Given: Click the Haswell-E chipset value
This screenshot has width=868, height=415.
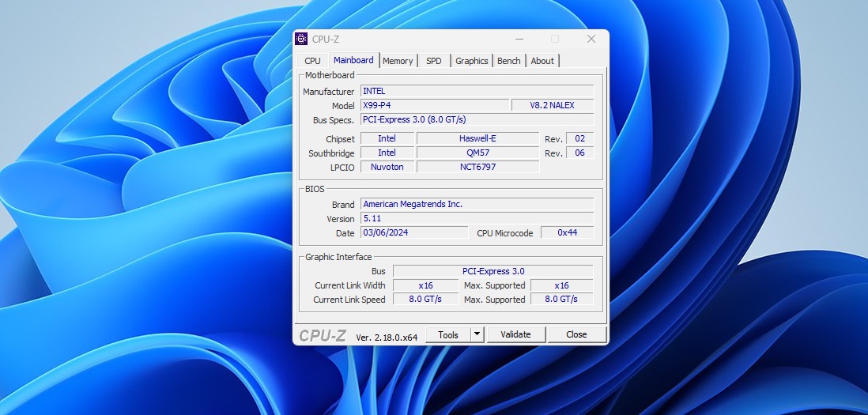Looking at the screenshot, I should click(x=477, y=138).
